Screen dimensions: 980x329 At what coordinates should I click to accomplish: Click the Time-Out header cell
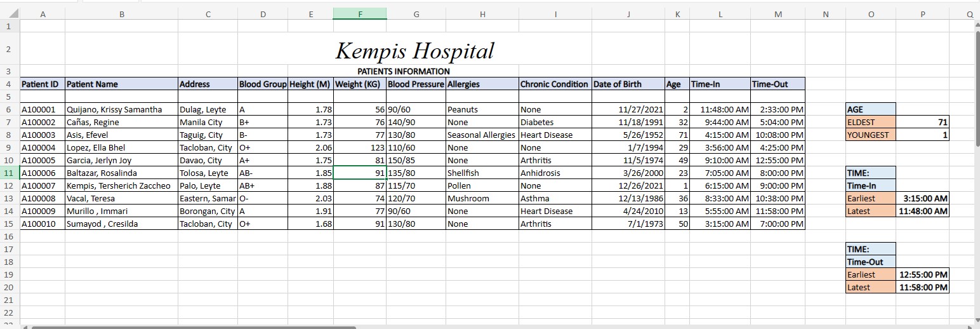pyautogui.click(x=778, y=84)
